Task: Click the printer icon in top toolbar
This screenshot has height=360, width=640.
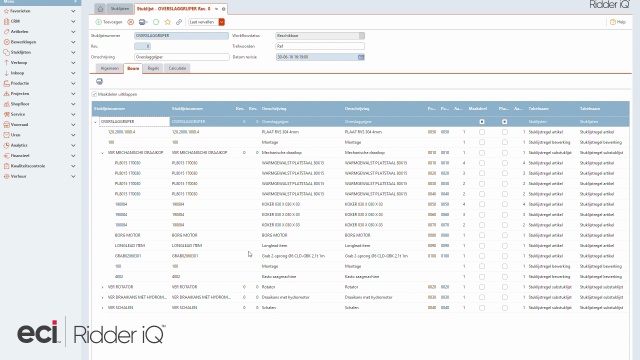Action: (142, 22)
